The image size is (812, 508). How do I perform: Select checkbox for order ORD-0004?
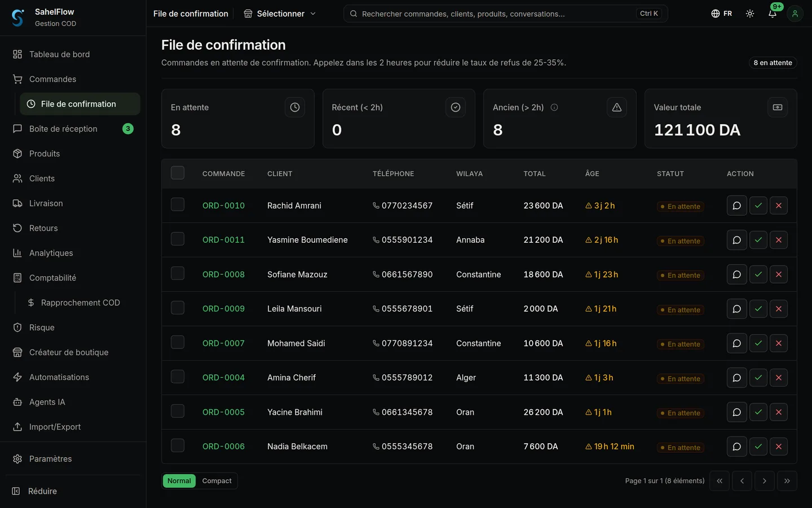[x=178, y=376]
